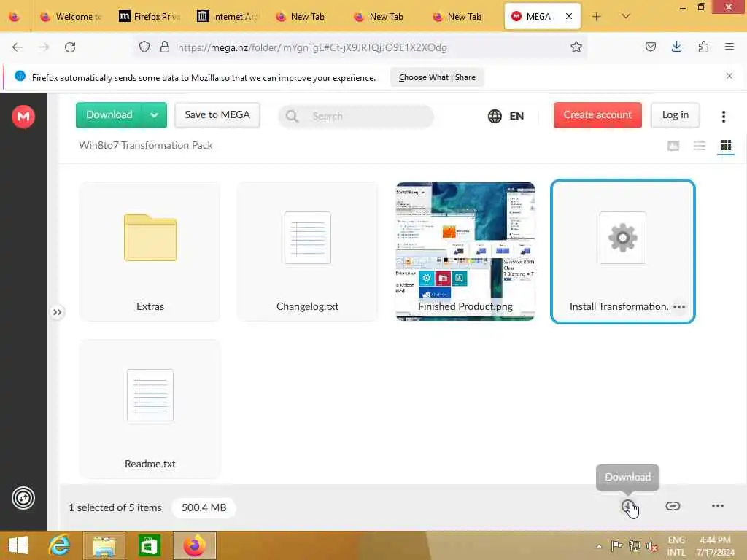This screenshot has width=747, height=560.
Task: Select Changelog.txt file
Action: (307, 252)
